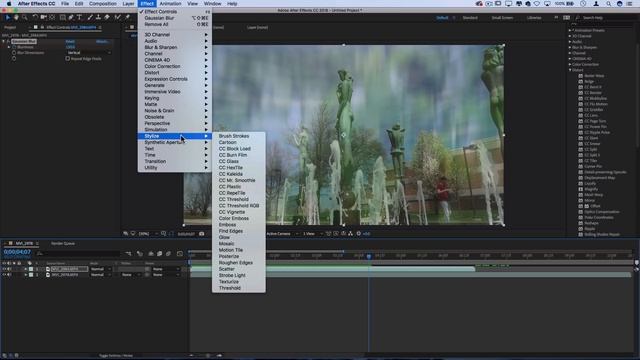Click the Graph Editor icon in timeline
Image resolution: width=640 pixels, height=360 pixels.
coord(180,254)
